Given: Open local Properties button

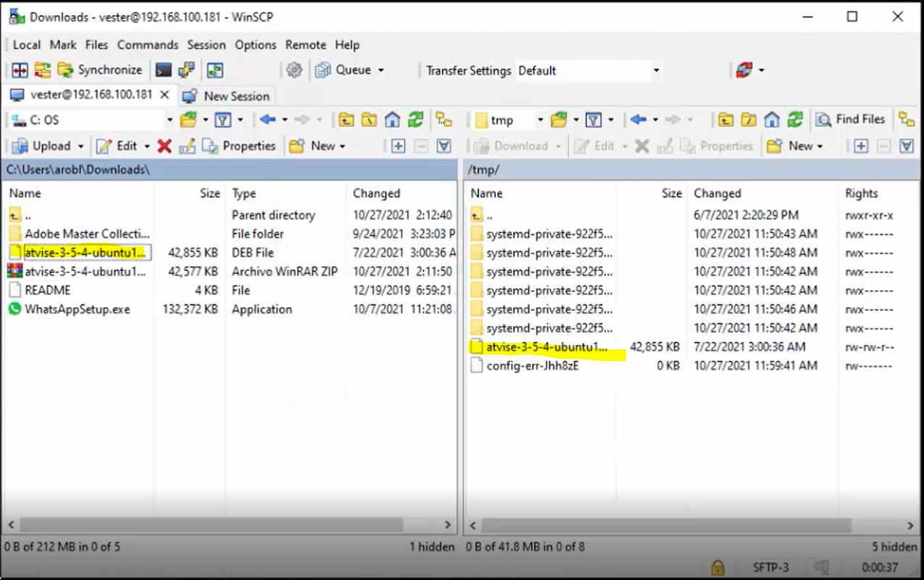Looking at the screenshot, I should coord(238,146).
